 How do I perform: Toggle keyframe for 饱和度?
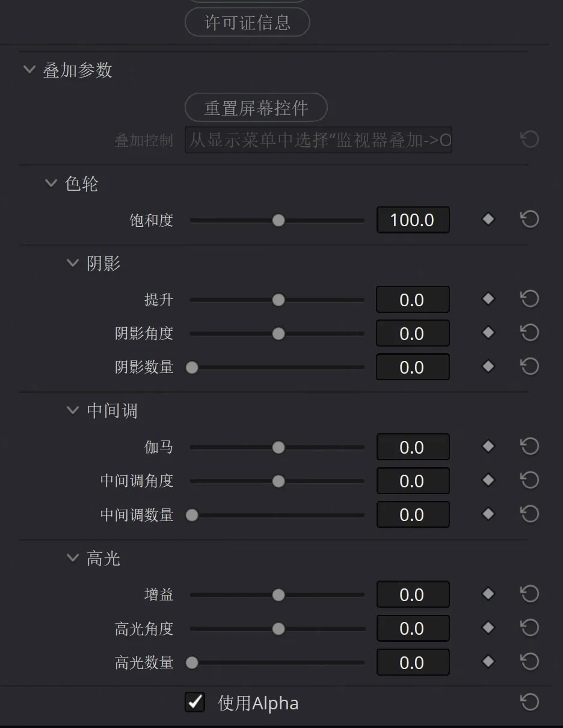pos(488,220)
